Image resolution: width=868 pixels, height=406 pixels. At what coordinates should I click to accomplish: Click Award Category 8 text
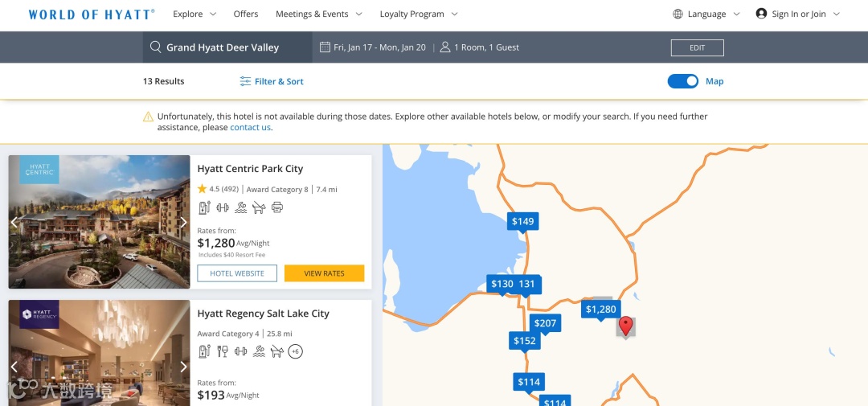[277, 190]
